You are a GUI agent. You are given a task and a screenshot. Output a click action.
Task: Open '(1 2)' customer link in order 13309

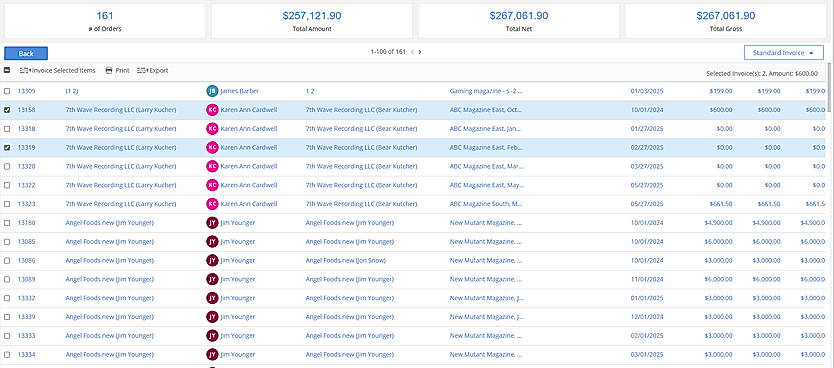tap(72, 91)
